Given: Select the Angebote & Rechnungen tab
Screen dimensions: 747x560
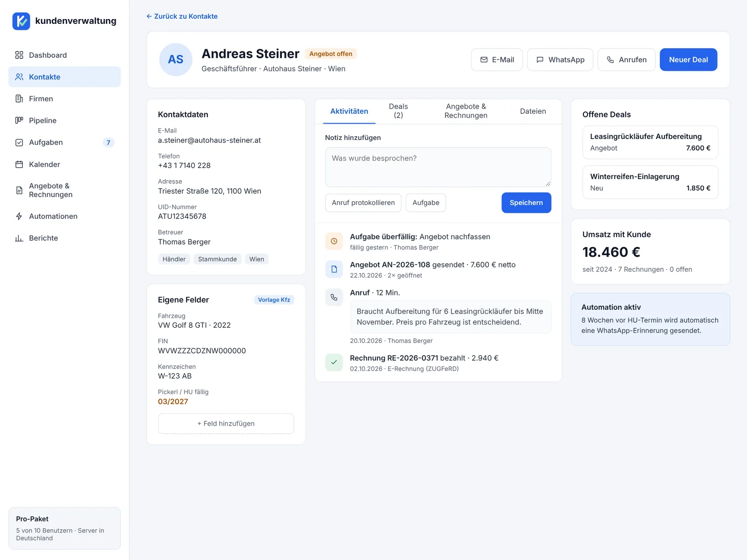Looking at the screenshot, I should point(465,111).
